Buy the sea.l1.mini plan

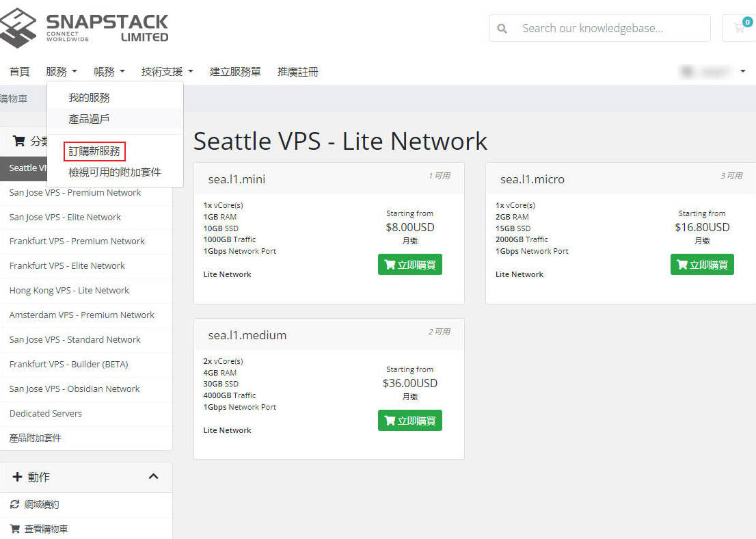click(x=409, y=265)
